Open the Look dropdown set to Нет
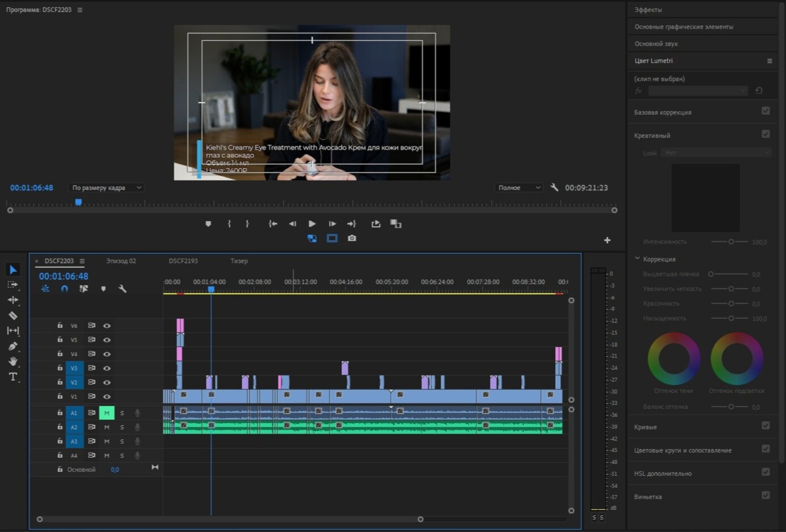 [717, 153]
